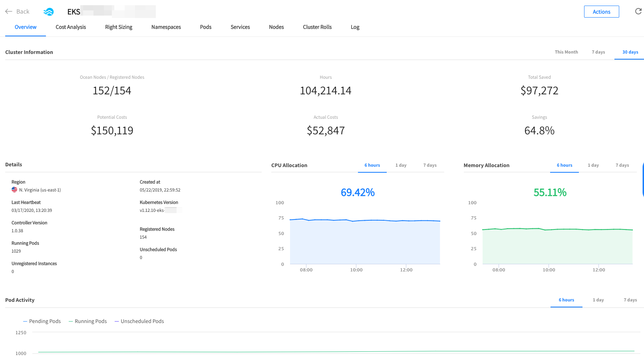Toggle Pending Pods legend series
Viewport: 644px width, 357px height.
[42, 321]
